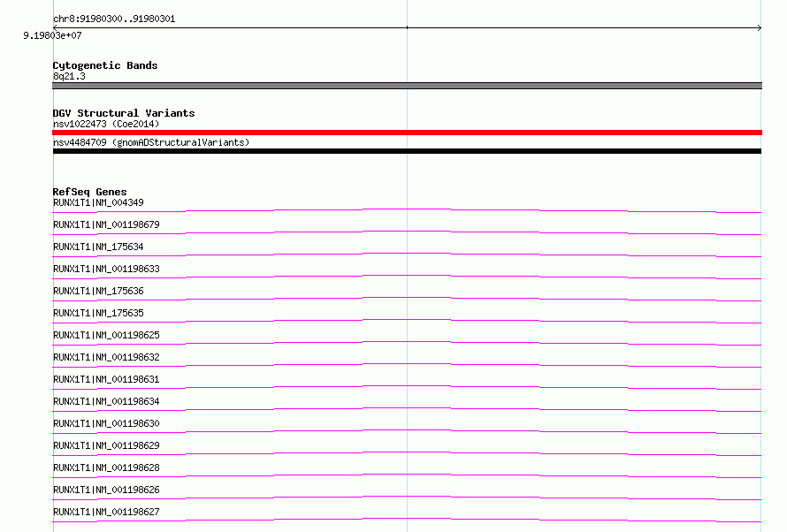
Task: Click transcript label RUNX1T1|NM_001198634
Action: pos(106,401)
